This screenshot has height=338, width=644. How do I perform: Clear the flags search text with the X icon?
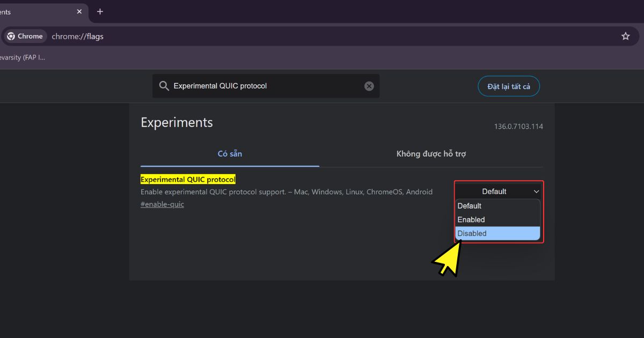[x=369, y=86]
